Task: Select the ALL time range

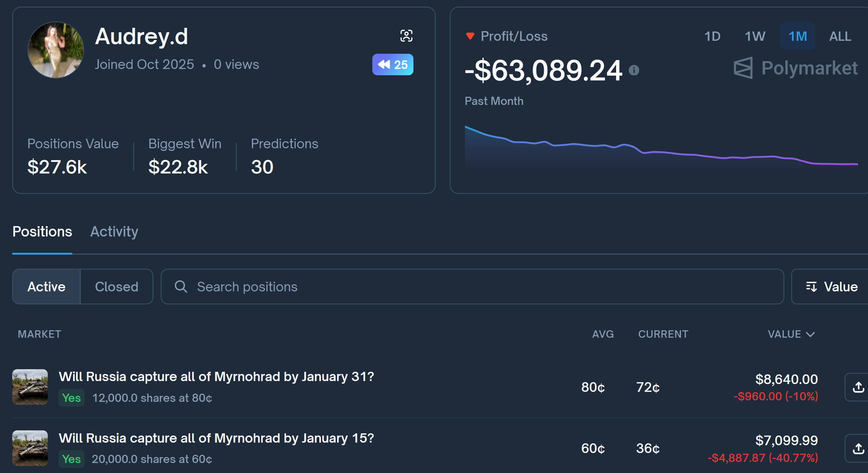Action: point(840,36)
